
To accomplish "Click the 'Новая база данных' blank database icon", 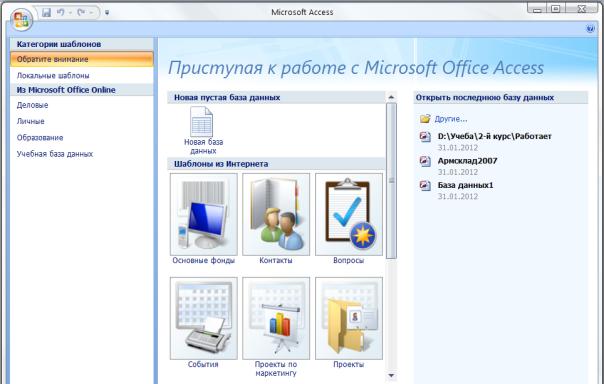I will click(201, 122).
